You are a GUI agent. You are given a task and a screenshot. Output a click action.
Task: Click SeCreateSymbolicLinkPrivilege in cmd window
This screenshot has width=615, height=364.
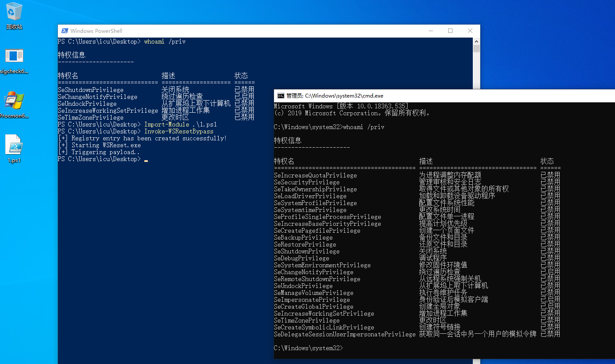point(324,327)
